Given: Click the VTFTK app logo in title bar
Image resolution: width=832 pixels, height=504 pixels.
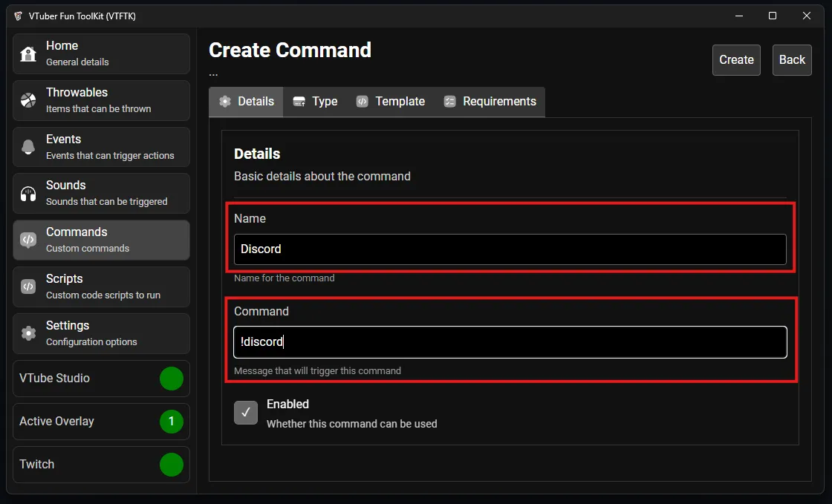Looking at the screenshot, I should (18, 16).
